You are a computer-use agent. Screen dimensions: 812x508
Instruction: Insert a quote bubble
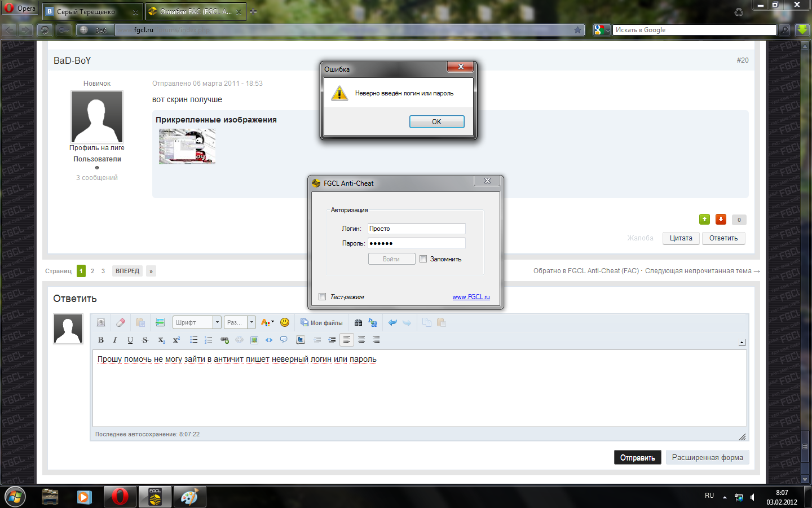(284, 340)
